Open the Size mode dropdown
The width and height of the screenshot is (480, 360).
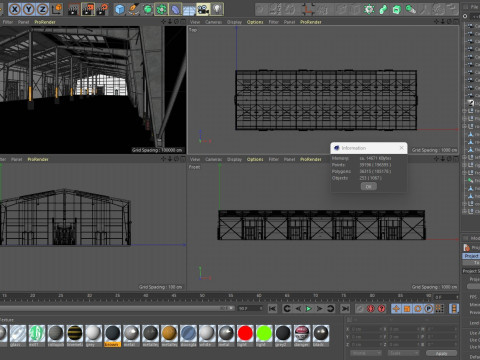[403, 353]
